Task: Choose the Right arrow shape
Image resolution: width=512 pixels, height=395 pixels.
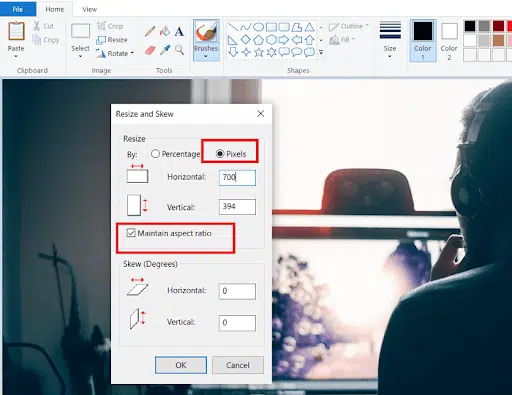Action: [284, 40]
